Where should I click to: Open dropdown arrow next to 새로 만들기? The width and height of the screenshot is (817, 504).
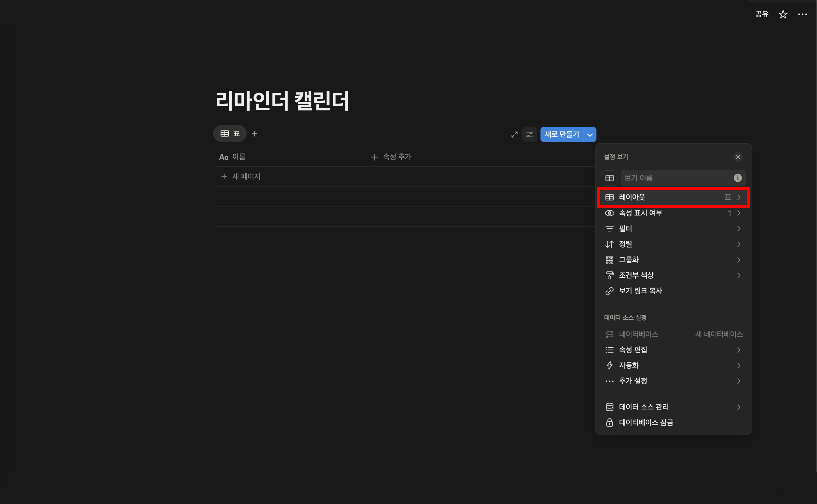590,135
